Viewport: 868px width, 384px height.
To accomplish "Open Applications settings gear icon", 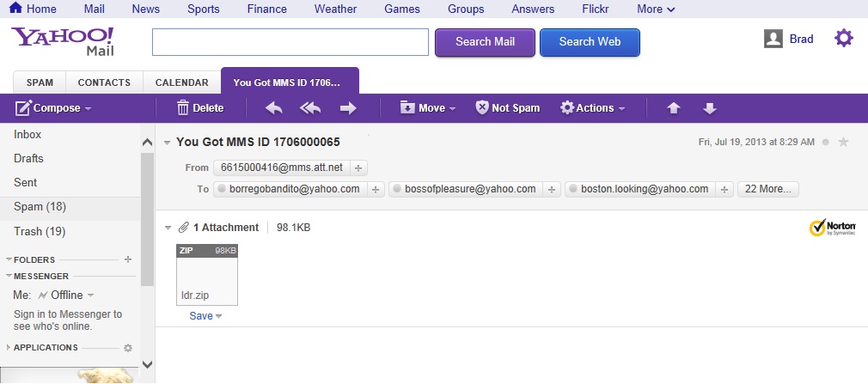I will coord(128,347).
